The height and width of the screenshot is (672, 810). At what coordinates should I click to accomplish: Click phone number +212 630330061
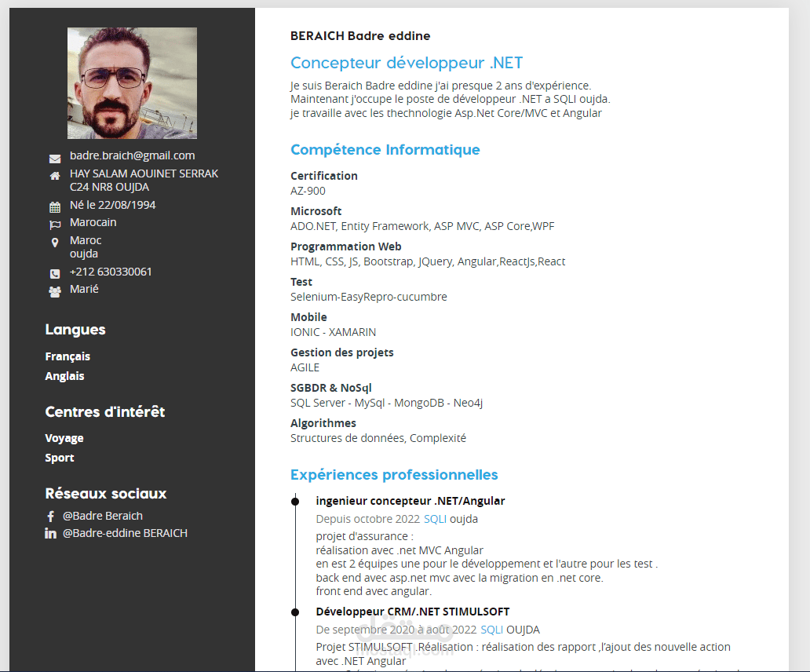[111, 272]
